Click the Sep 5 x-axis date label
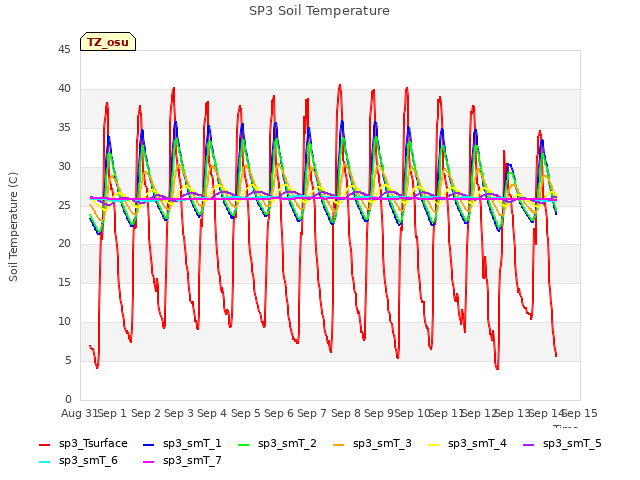Screen dimensions: 640x480 coord(246,413)
